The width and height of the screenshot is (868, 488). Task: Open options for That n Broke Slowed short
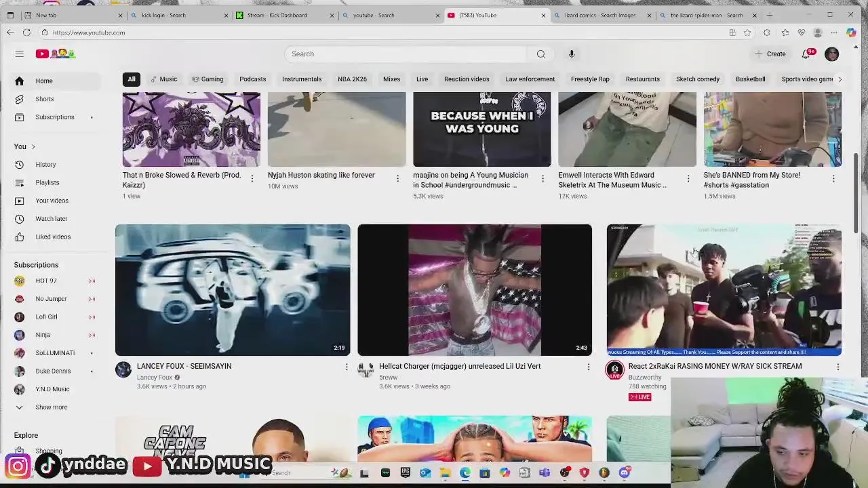click(x=252, y=178)
